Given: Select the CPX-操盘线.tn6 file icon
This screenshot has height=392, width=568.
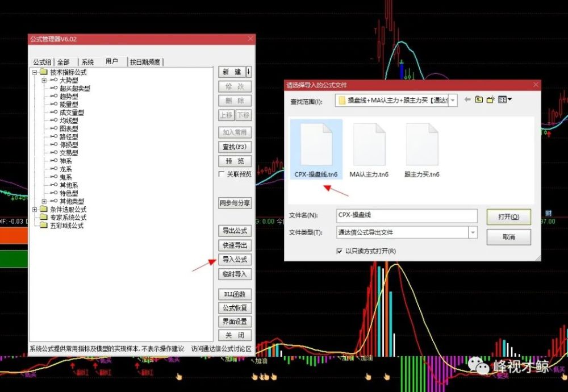Looking at the screenshot, I should pyautogui.click(x=316, y=145).
